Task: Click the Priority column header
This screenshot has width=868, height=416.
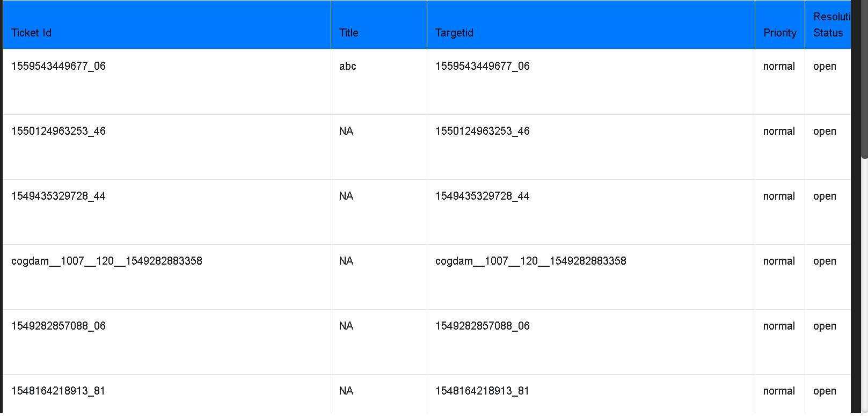Action: 780,25
